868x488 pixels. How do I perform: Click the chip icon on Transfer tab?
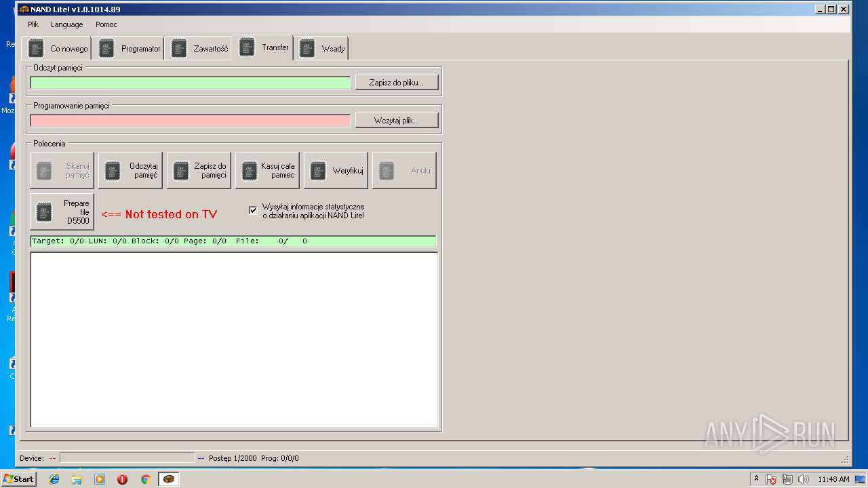247,47
